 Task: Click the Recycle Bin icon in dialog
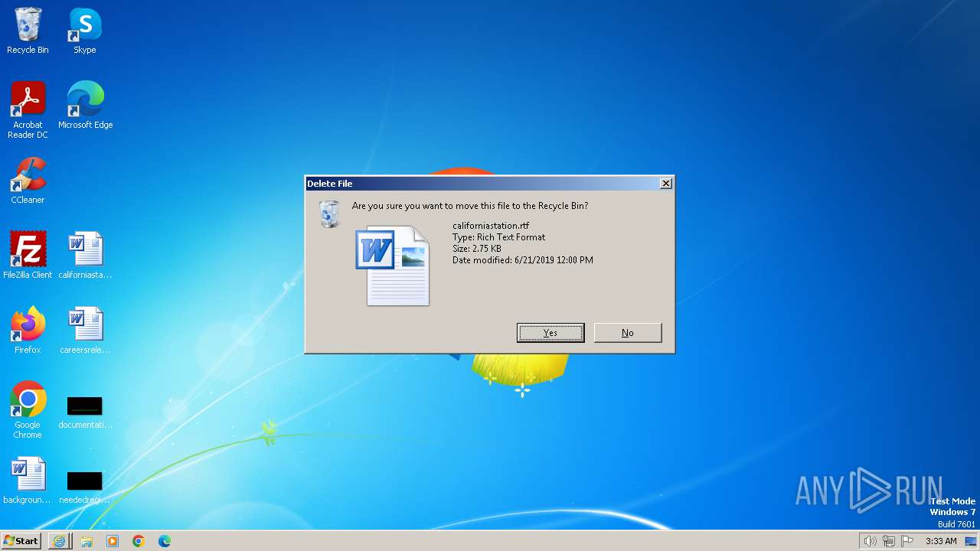click(x=329, y=214)
